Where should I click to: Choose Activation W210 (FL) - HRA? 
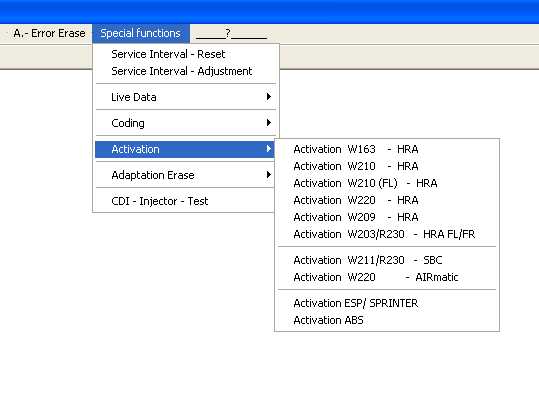(x=387, y=183)
